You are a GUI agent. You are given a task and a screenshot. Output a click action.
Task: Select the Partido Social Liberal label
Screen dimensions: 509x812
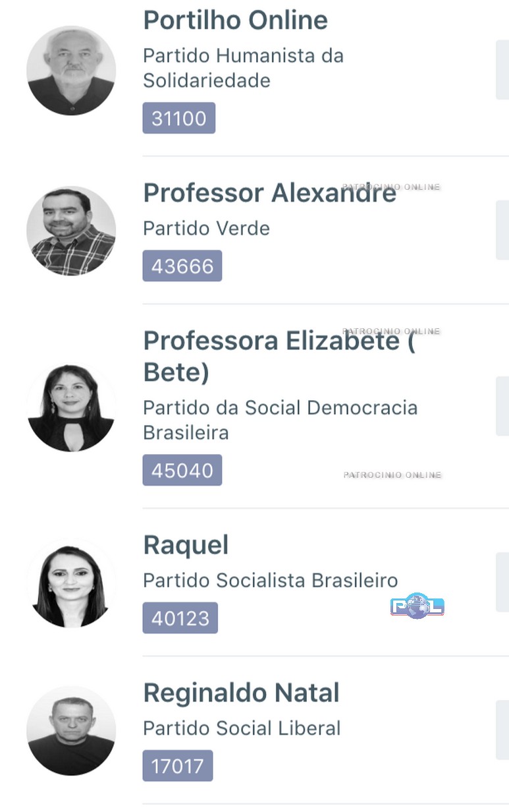(x=242, y=728)
